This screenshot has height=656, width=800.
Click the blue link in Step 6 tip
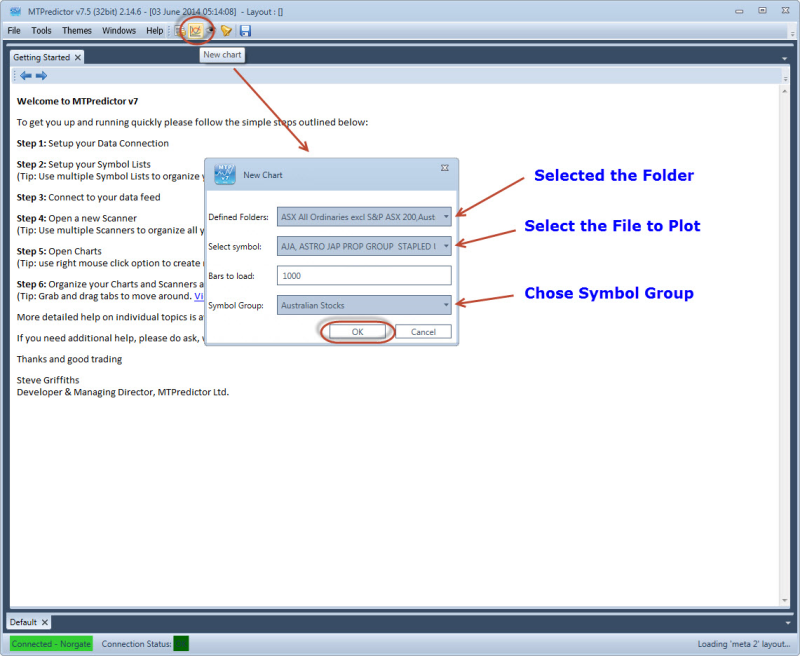click(199, 296)
